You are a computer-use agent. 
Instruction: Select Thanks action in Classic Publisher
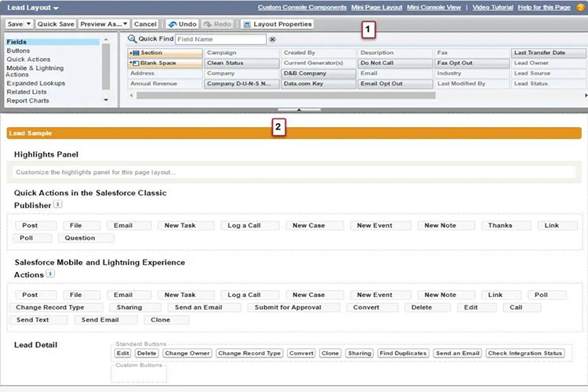pos(506,226)
